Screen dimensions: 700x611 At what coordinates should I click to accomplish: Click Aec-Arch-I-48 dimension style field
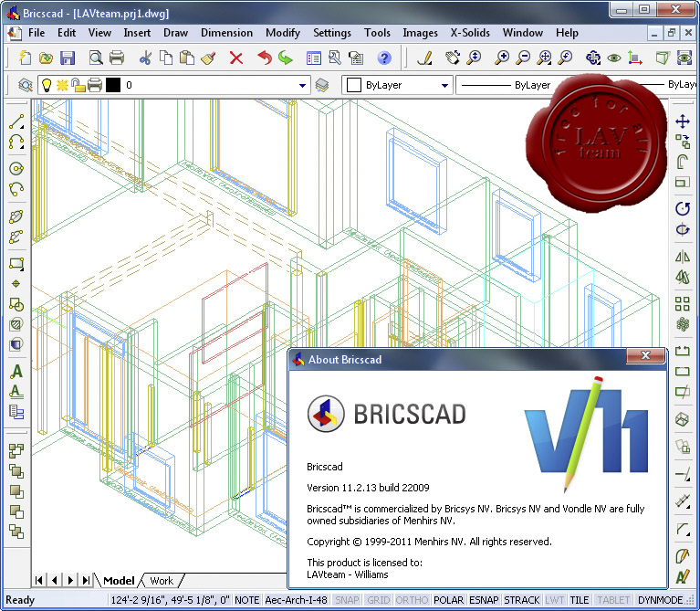[296, 600]
